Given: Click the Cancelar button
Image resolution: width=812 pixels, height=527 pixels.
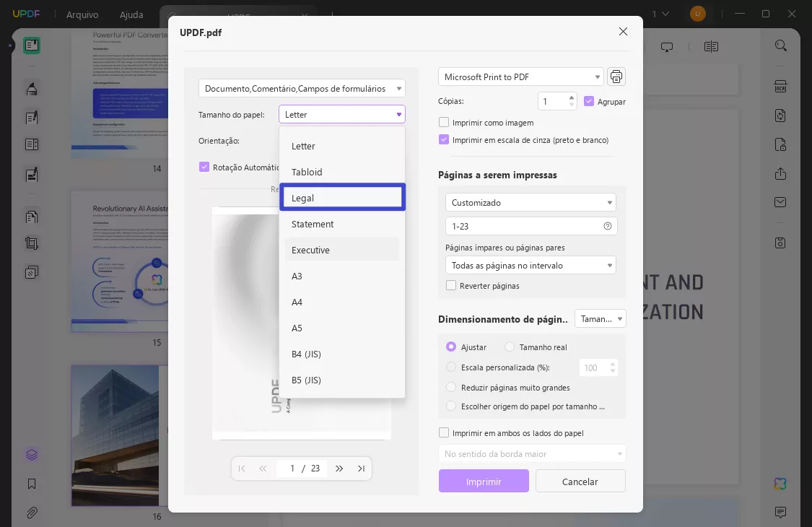Looking at the screenshot, I should coord(580,482).
